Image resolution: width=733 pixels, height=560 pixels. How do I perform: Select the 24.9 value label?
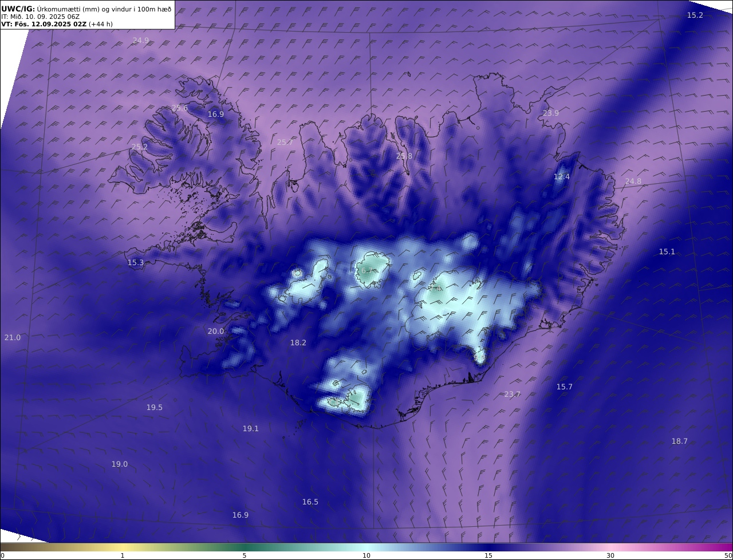(140, 40)
